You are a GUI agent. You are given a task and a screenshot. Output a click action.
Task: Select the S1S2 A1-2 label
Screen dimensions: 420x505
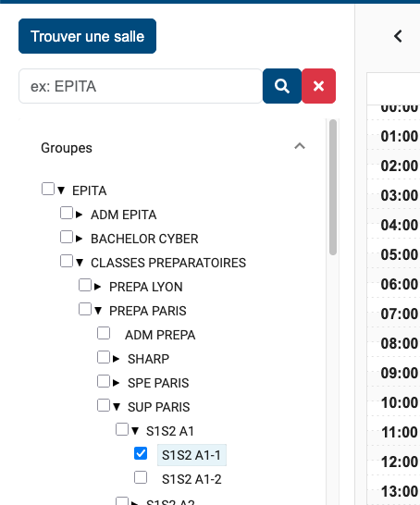click(x=191, y=479)
